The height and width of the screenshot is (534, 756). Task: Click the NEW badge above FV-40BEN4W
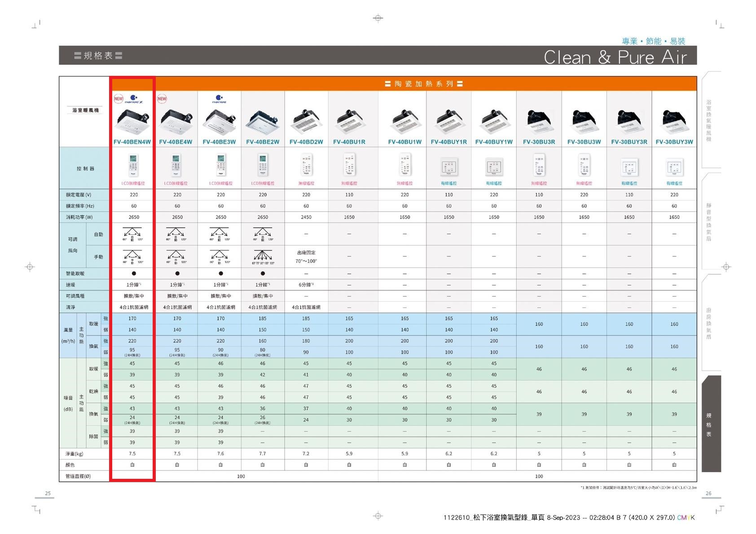pos(119,99)
